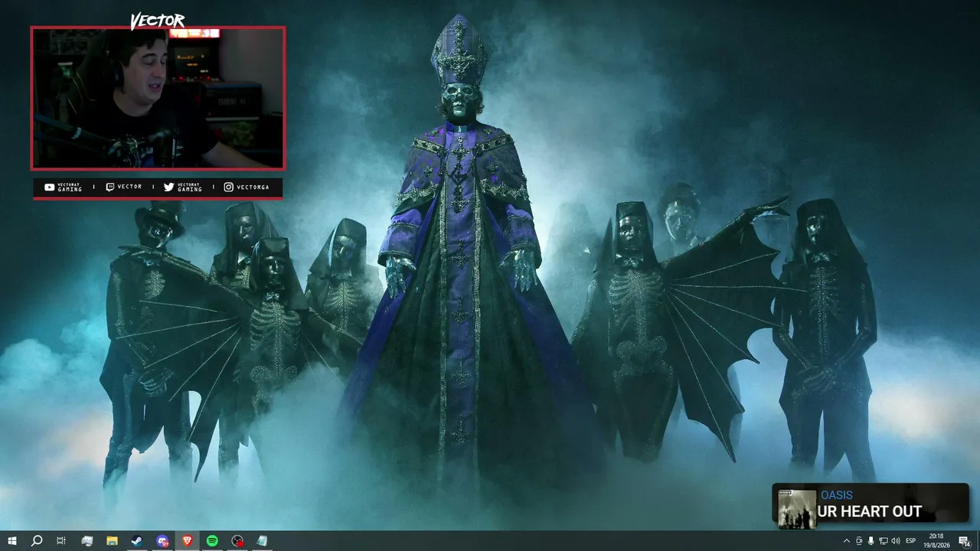
Task: Click the OASIS artist name in widget
Action: coord(837,495)
